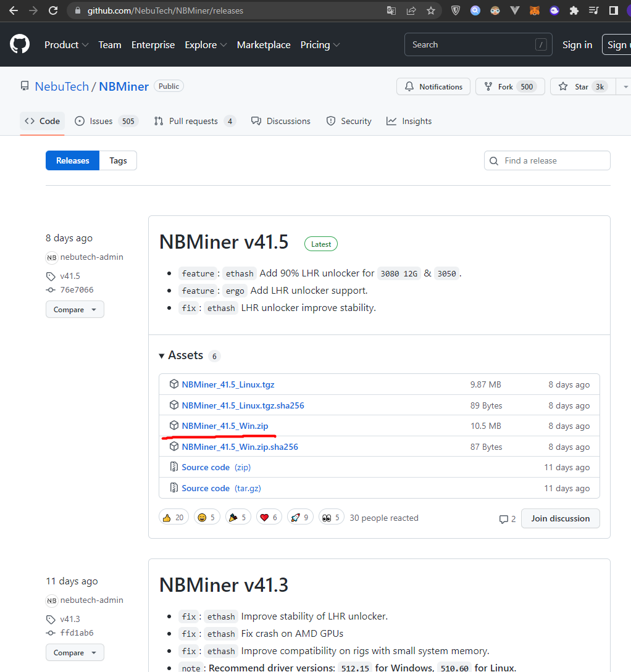Expand the Pricing menu
This screenshot has width=631, height=672.
click(320, 44)
